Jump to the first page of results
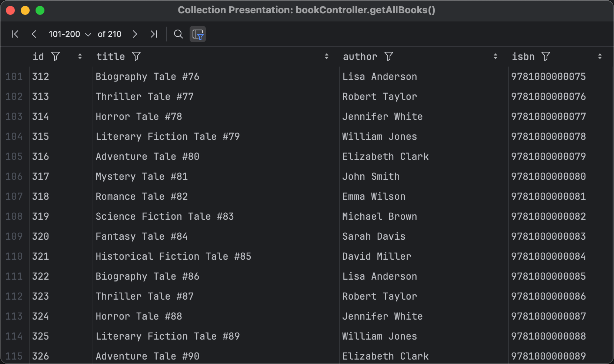Image resolution: width=614 pixels, height=364 pixels. pyautogui.click(x=15, y=34)
